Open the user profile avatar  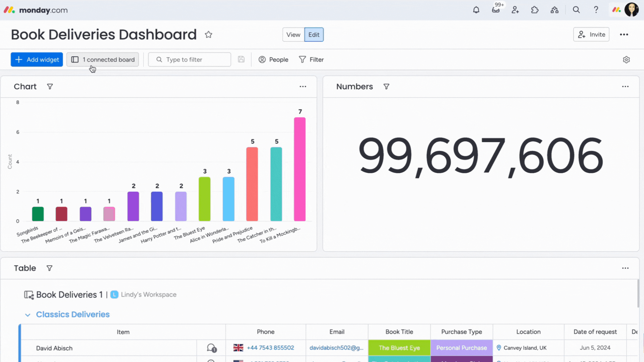point(632,10)
